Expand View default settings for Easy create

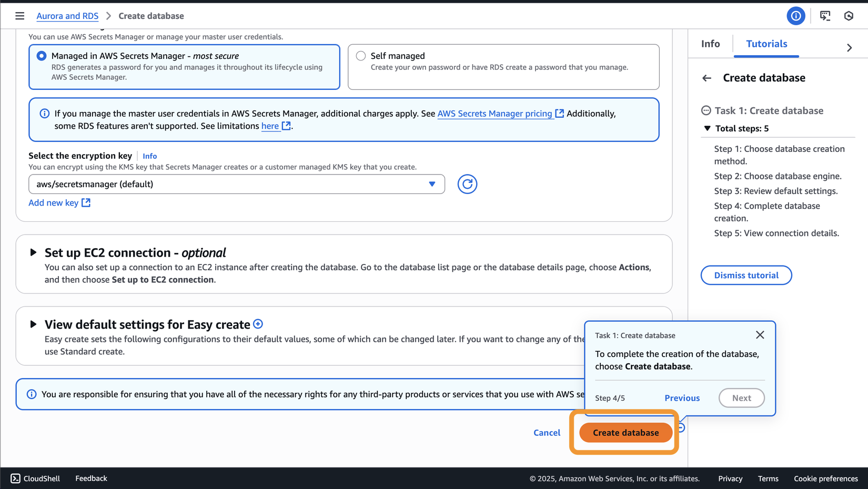(x=33, y=324)
